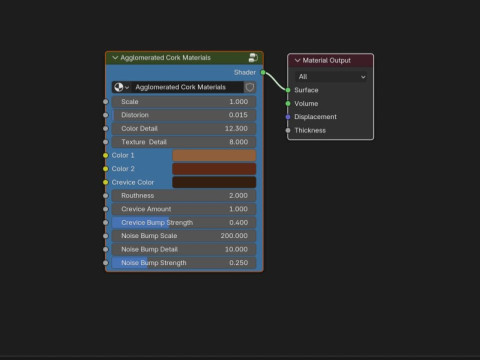Click the Texture Detail value field

pyautogui.click(x=184, y=142)
